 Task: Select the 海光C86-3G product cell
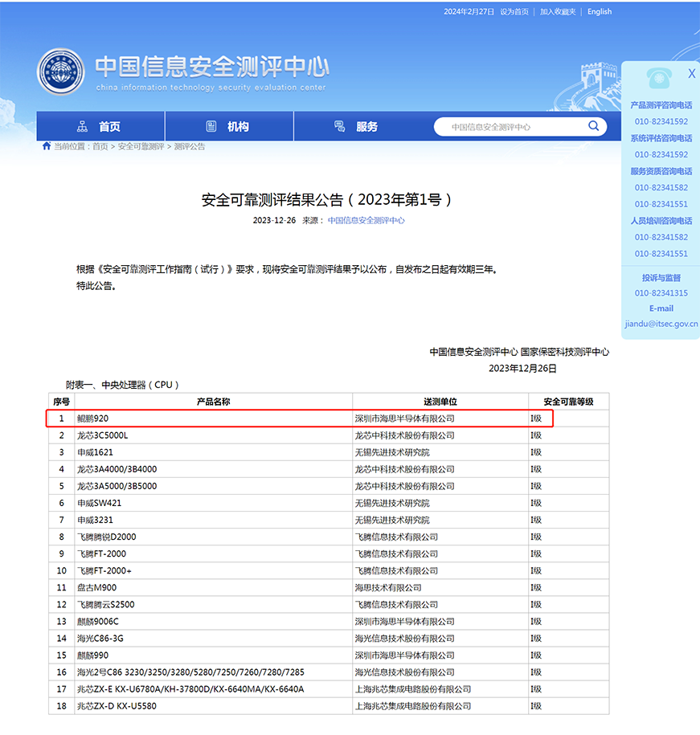tap(213, 639)
